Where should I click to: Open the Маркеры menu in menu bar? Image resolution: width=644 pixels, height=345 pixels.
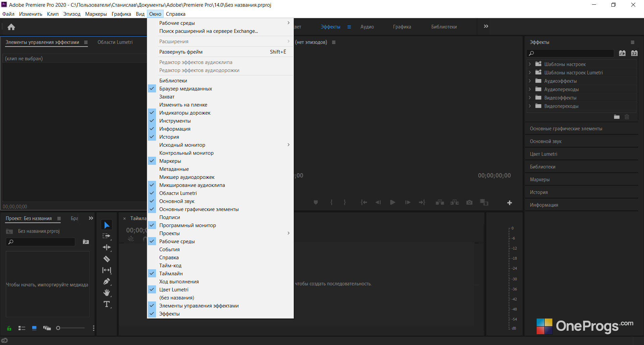pyautogui.click(x=96, y=14)
